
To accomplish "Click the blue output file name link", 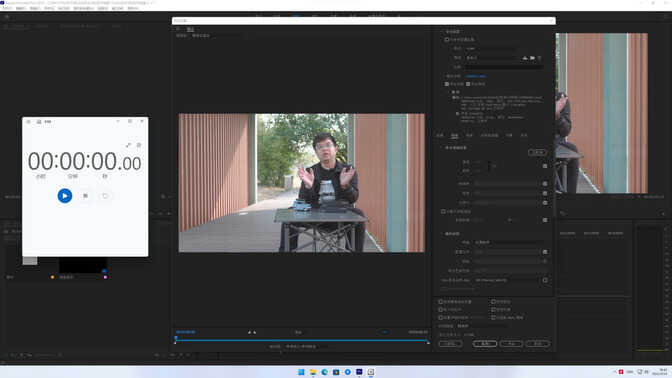I will 476,76.
